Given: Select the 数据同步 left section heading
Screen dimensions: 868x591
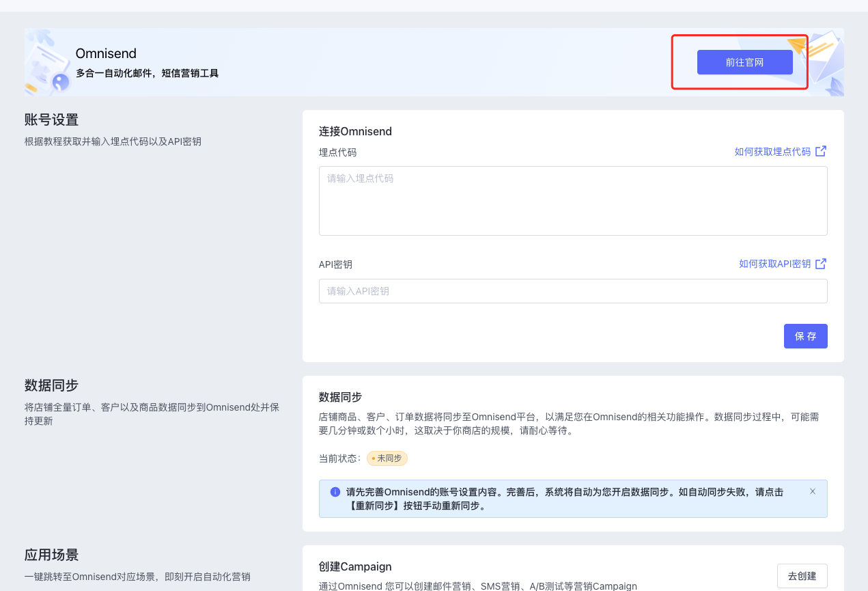Looking at the screenshot, I should (52, 385).
